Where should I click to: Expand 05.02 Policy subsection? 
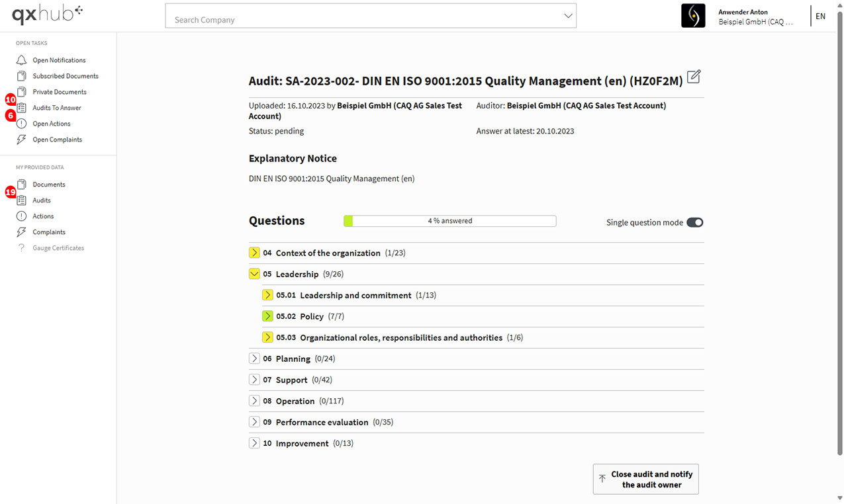click(267, 316)
